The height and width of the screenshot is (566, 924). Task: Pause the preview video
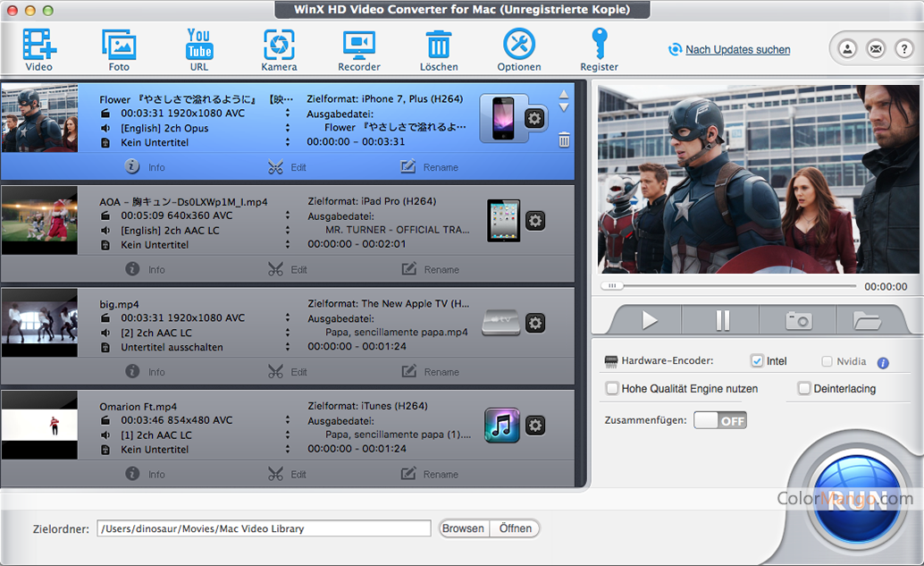(722, 321)
